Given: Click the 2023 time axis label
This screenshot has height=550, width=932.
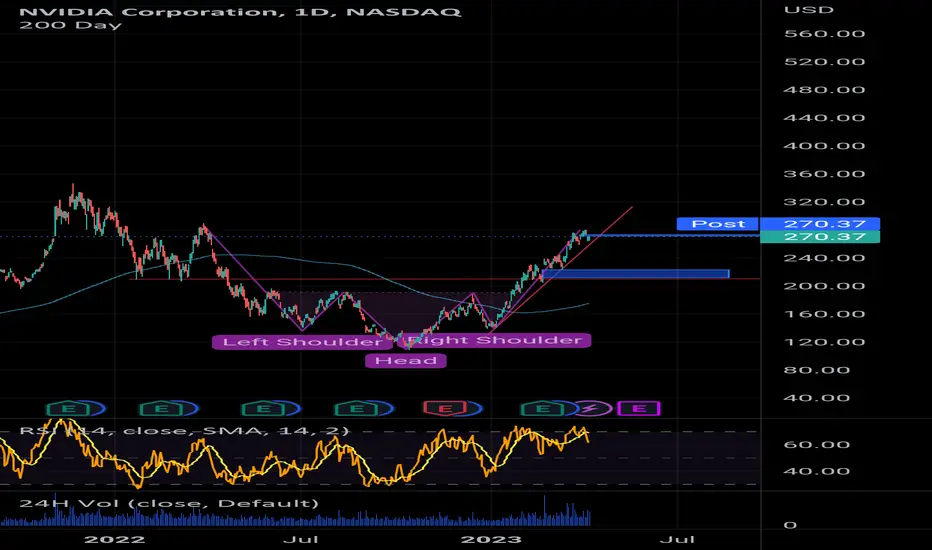Looking at the screenshot, I should [x=492, y=540].
